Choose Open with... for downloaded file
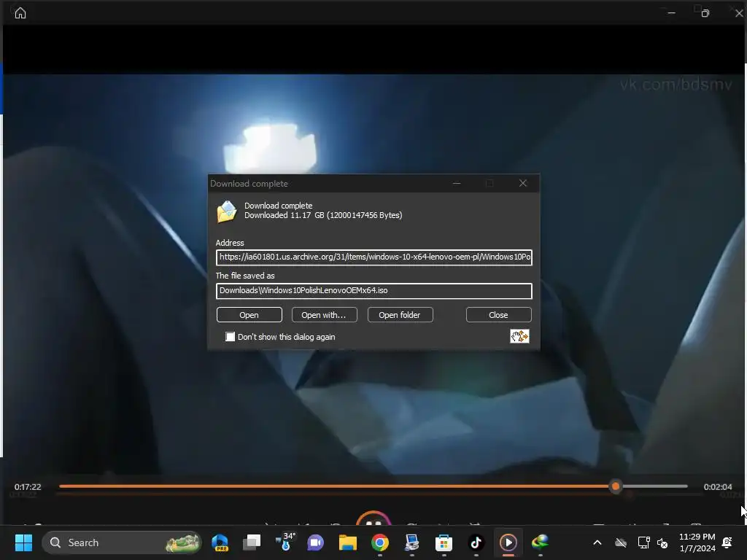 [x=324, y=315]
